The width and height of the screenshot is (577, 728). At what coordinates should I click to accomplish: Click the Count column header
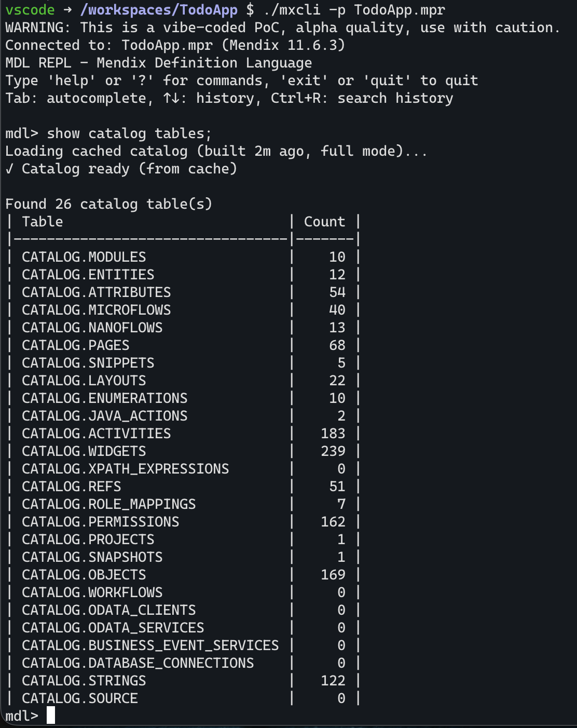(x=325, y=222)
